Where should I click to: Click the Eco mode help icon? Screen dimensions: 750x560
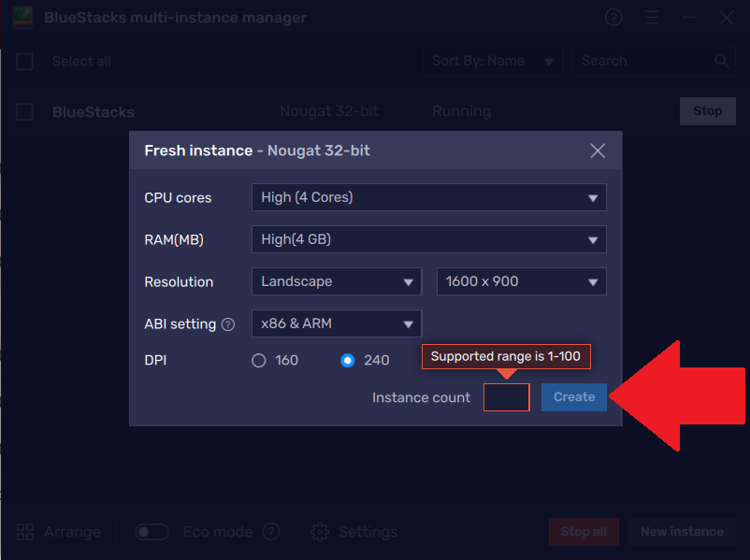[271, 532]
